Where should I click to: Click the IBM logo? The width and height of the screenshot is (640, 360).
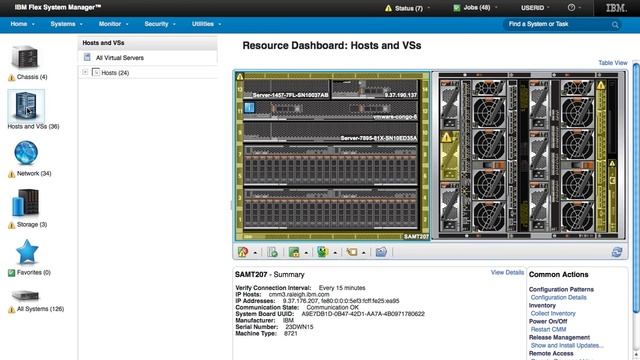click(x=616, y=8)
